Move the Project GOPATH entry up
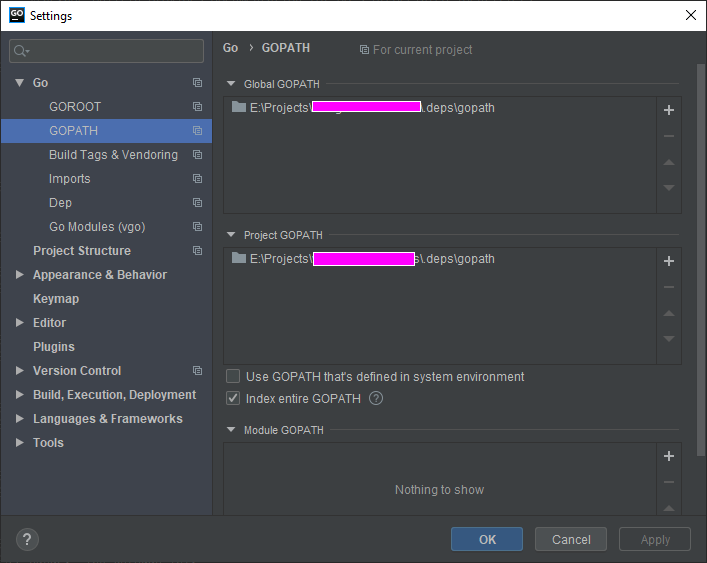Image resolution: width=707 pixels, height=563 pixels. coord(669,313)
